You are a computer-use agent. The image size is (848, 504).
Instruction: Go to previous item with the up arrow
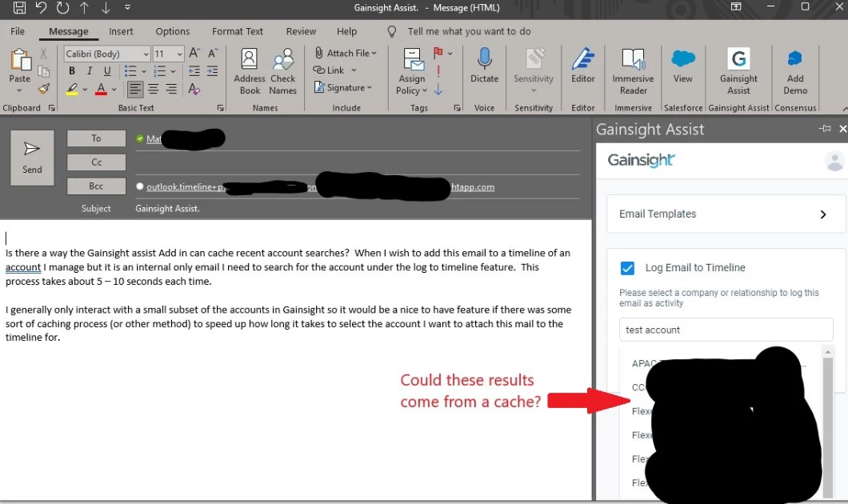coord(84,7)
